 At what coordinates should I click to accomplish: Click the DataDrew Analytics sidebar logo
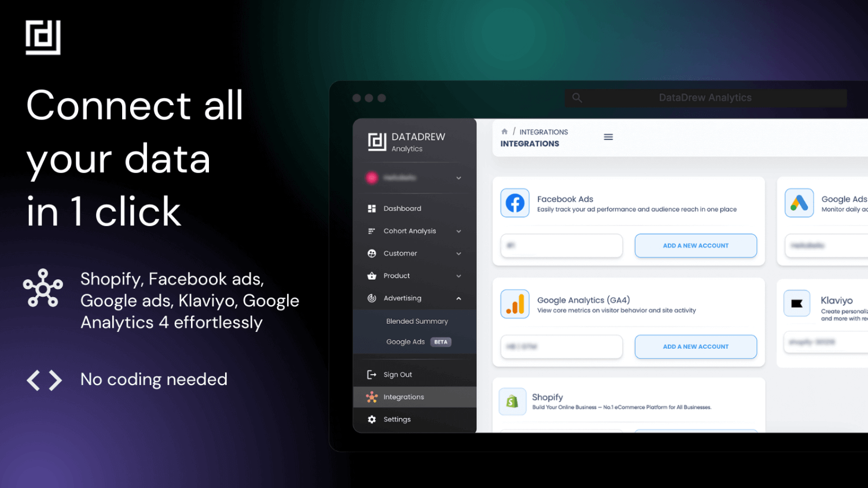click(x=377, y=142)
